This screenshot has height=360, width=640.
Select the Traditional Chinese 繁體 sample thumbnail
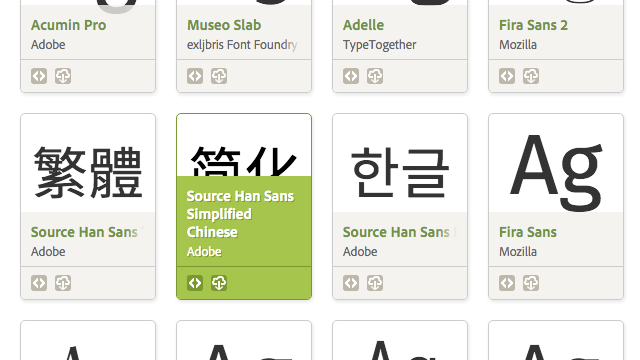[x=88, y=163]
